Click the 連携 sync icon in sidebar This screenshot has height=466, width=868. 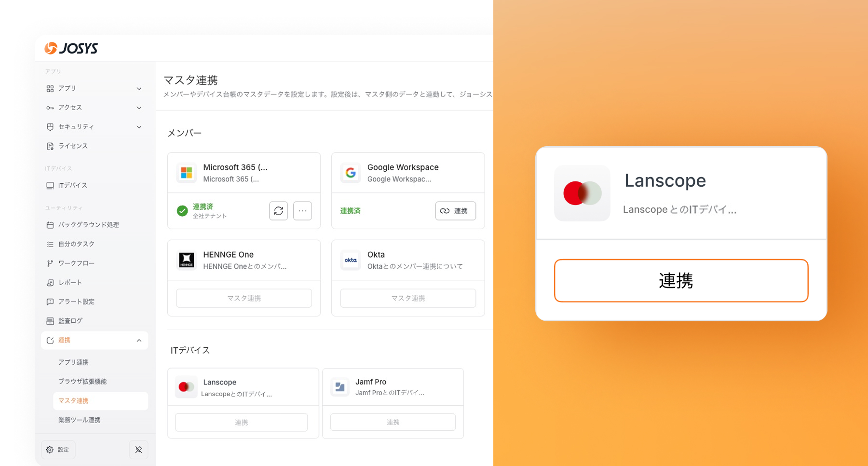50,341
